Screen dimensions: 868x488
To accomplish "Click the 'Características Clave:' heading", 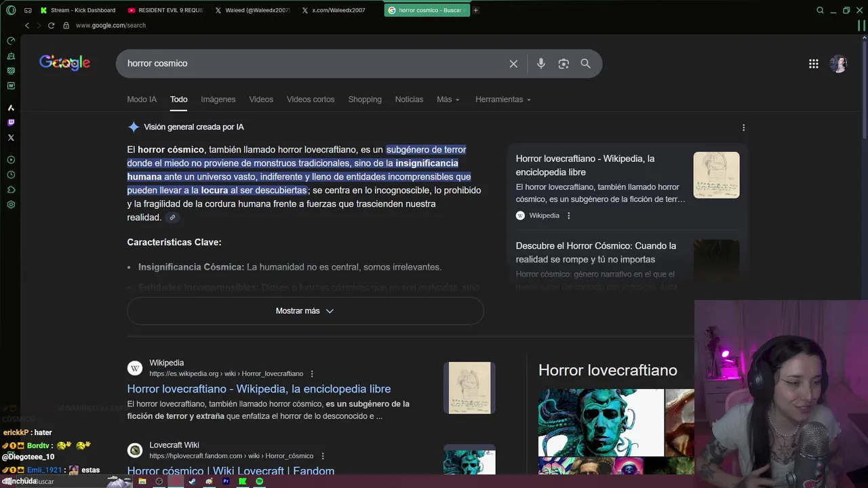I will tap(174, 243).
